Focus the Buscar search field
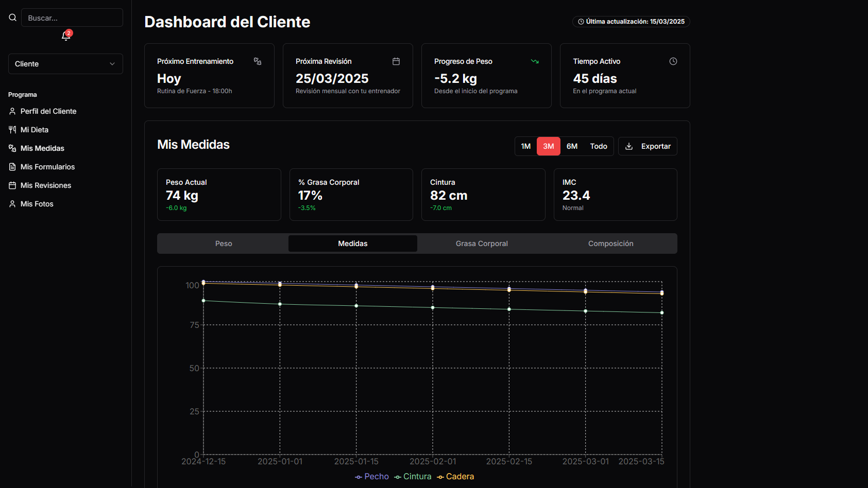The width and height of the screenshot is (868, 488). [x=72, y=18]
